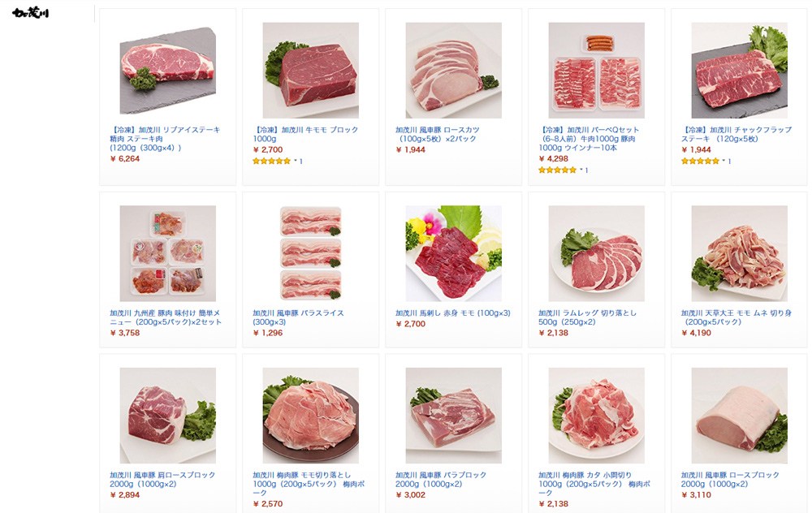Click star rating under チャックフラップ ステーキ

(700, 161)
